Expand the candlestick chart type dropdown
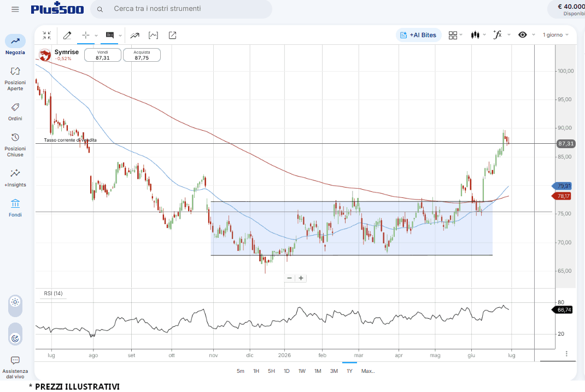Viewport: 585px width, 392px height. click(x=478, y=35)
